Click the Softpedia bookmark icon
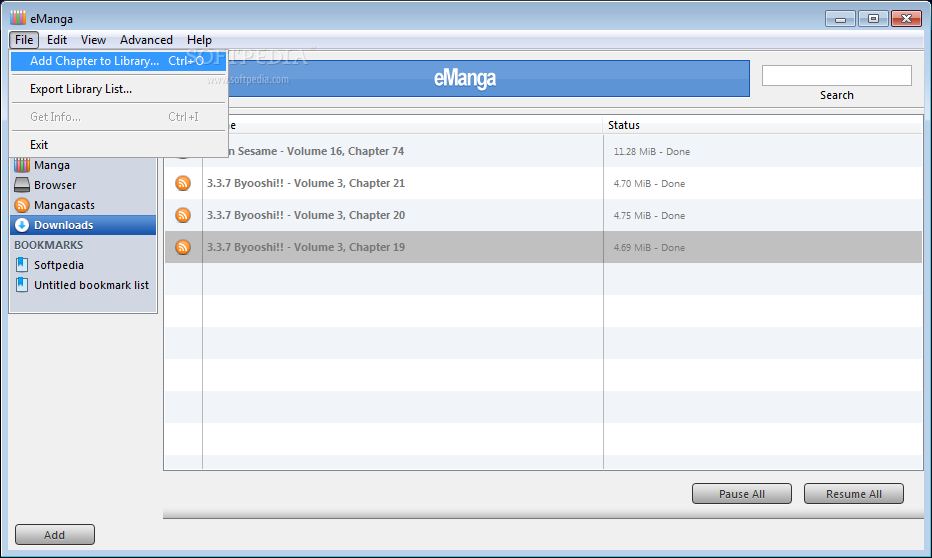Screen dimensions: 932x558 22,264
